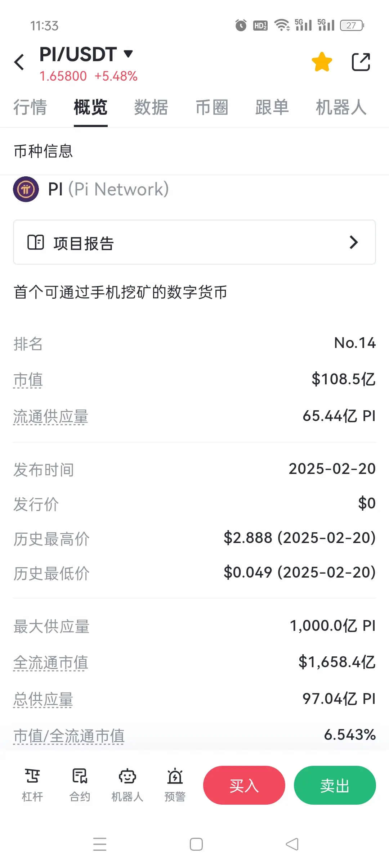Tap the red 买入 buy button

pos(244,785)
